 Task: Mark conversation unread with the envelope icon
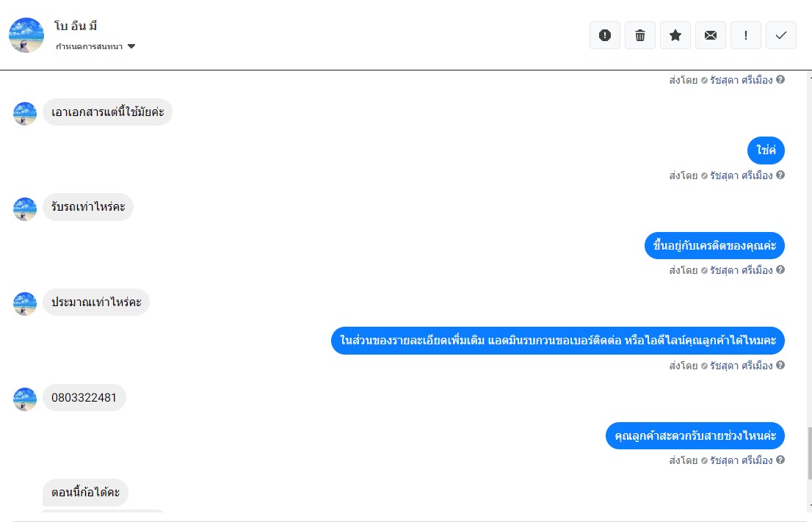(x=711, y=35)
